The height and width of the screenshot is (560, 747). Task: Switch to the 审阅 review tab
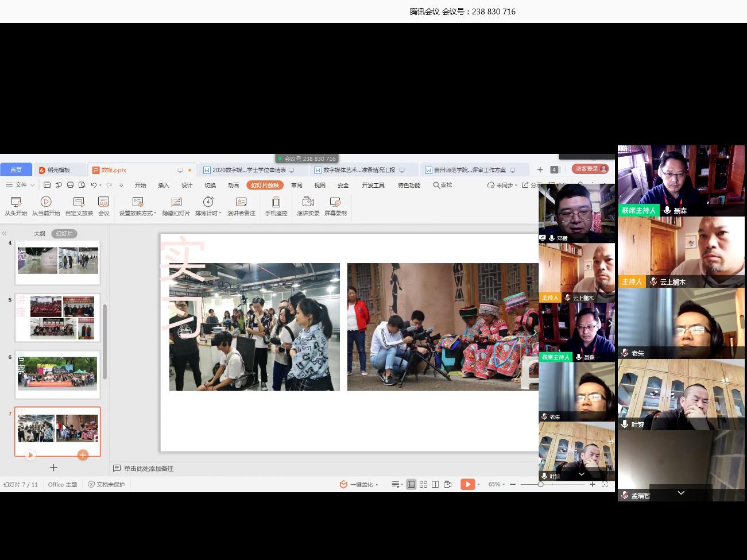(296, 185)
